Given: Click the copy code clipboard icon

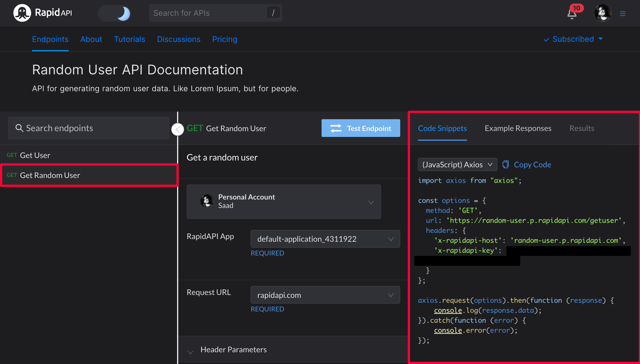Looking at the screenshot, I should click(506, 164).
